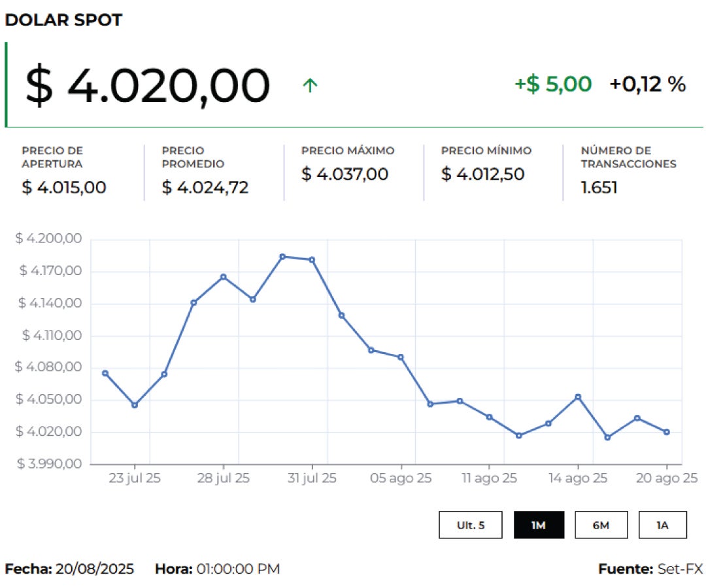Select the +0,12 % percentage change
The width and height of the screenshot is (706, 588).
648,84
